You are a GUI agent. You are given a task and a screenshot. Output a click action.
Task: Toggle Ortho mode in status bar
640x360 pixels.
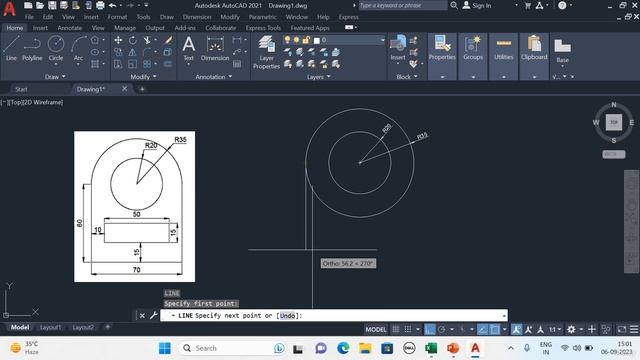click(x=429, y=329)
